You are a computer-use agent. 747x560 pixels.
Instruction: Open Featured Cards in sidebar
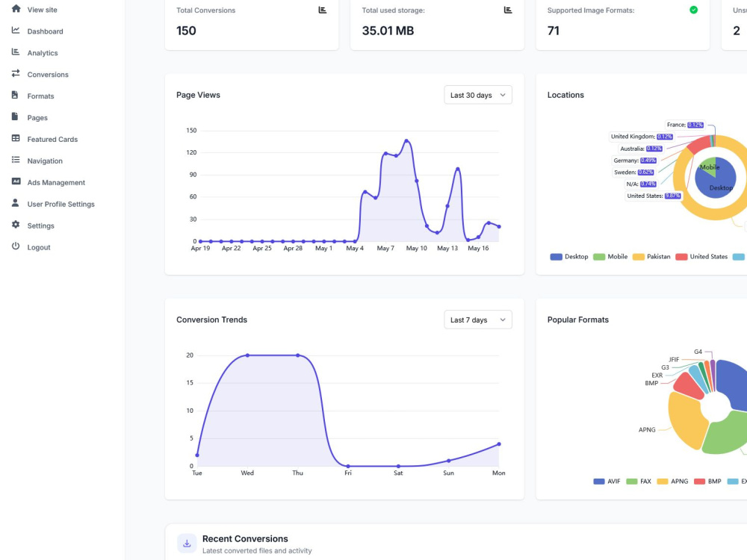pos(52,139)
